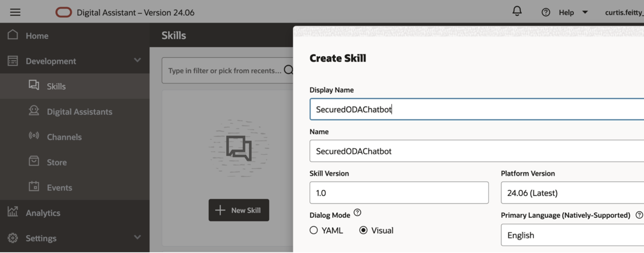Viewport: 644px width, 253px height.
Task: Click the Primary Language help icon
Action: [639, 215]
